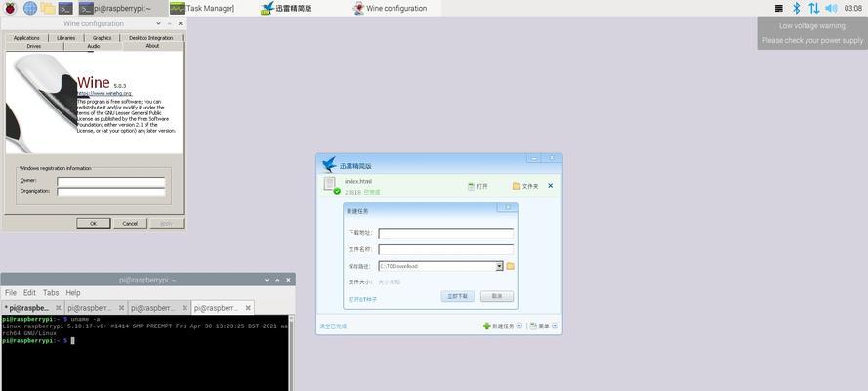Close the third terminal tab

click(x=185, y=307)
